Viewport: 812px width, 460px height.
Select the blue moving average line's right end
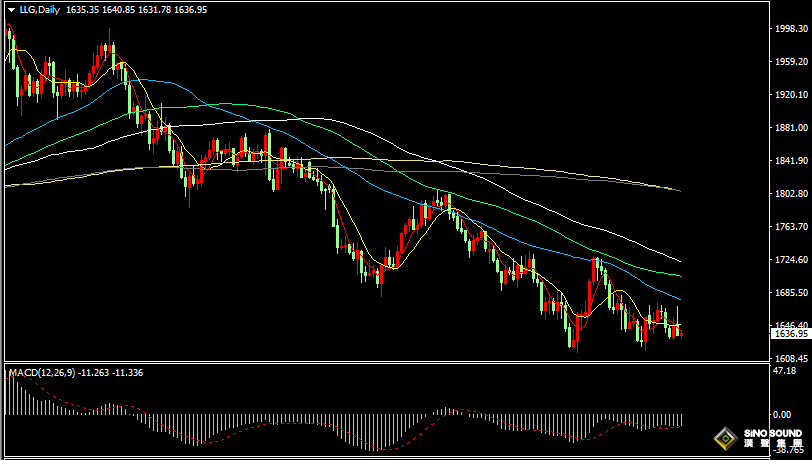679,299
